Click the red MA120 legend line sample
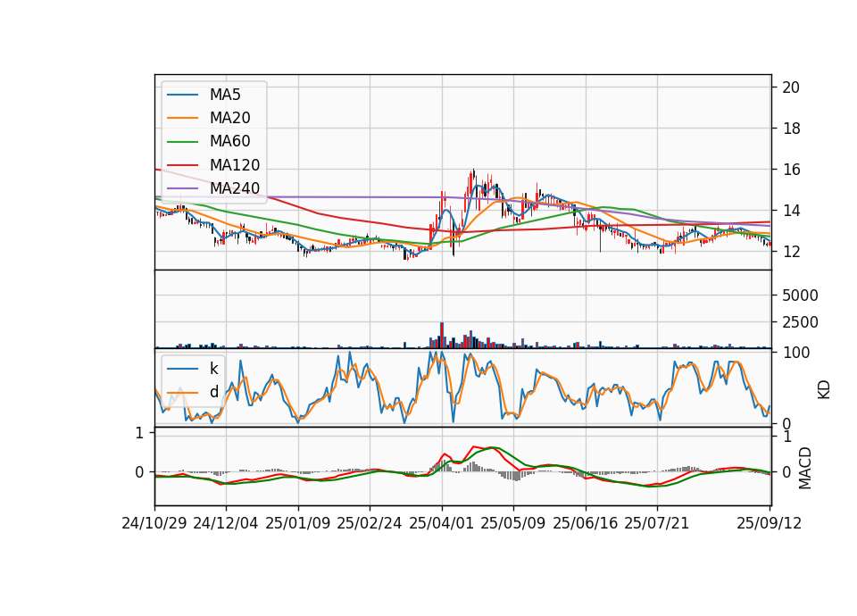Screen dimensions: 857x616 (x=183, y=165)
